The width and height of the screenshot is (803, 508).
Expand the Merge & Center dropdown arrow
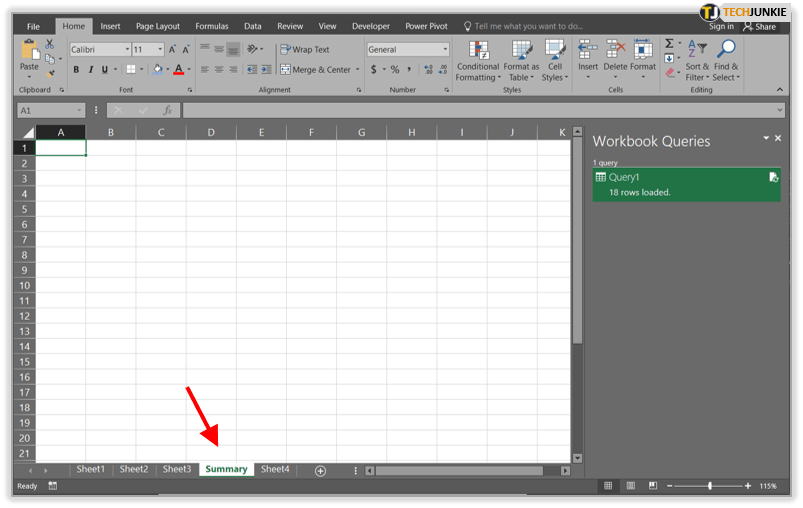coord(357,70)
